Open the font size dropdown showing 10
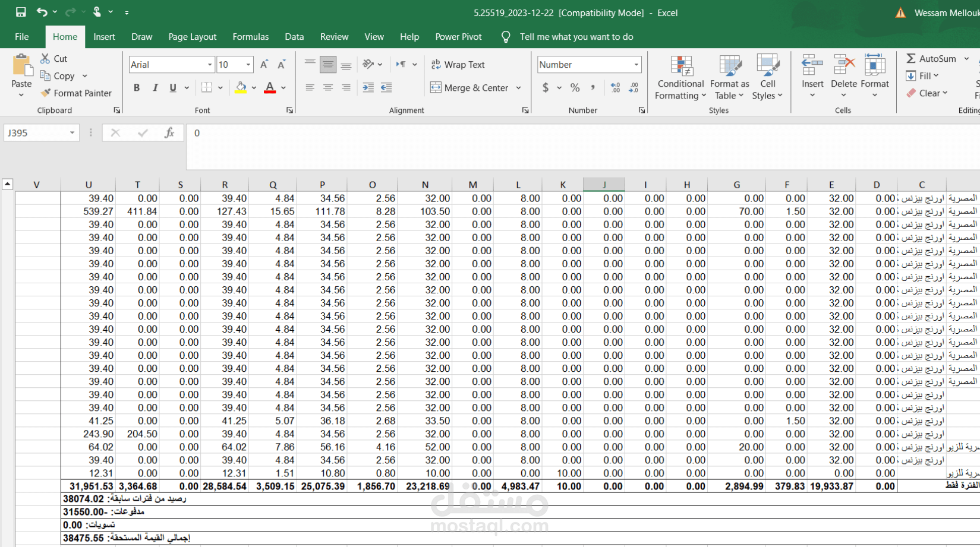The height and width of the screenshot is (547, 980). [x=248, y=64]
